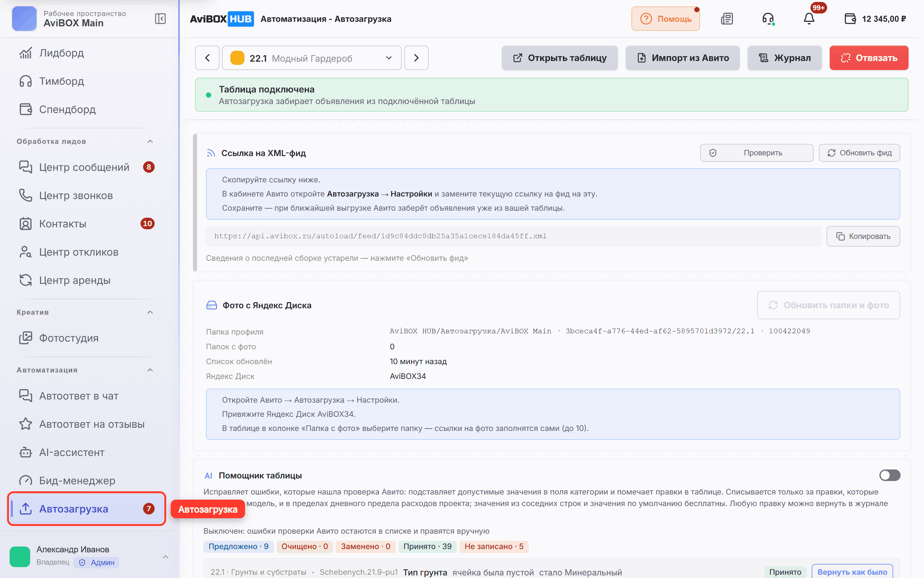Open Фотостудия in the sidebar
Viewport: 924px width, 578px height.
(x=86, y=338)
